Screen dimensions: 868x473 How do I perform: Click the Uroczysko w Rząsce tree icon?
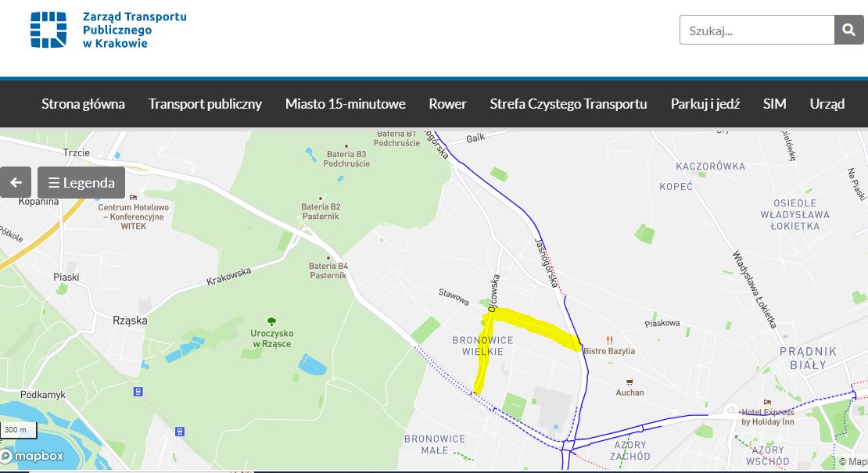click(x=271, y=321)
